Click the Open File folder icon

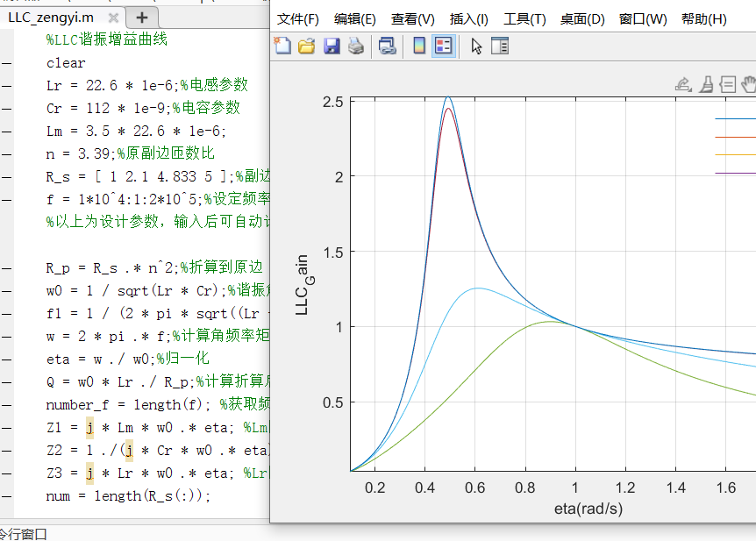click(x=306, y=46)
